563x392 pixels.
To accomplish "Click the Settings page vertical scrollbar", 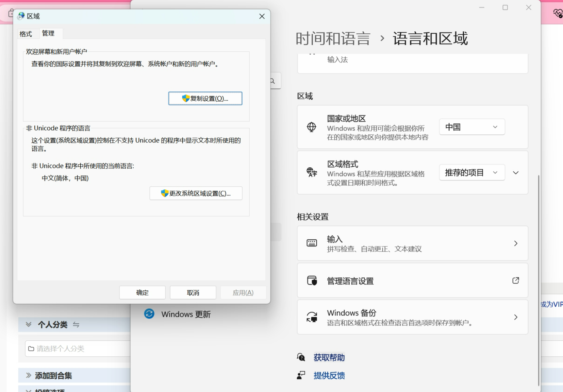I will coord(539,280).
